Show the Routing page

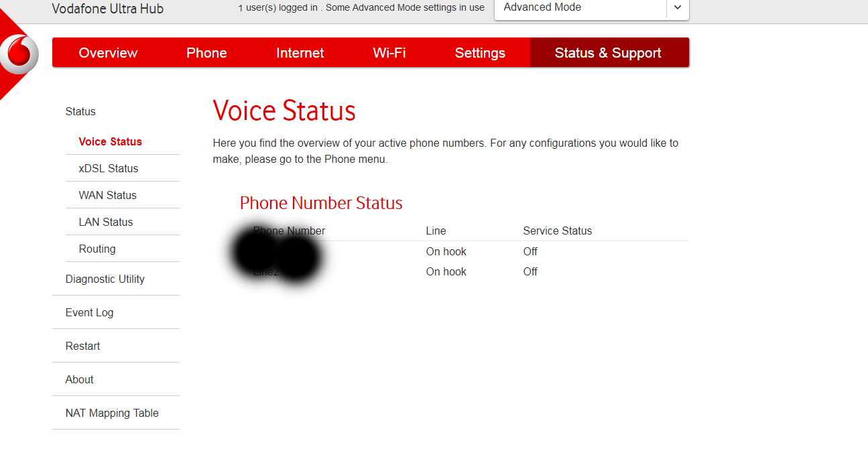tap(97, 249)
